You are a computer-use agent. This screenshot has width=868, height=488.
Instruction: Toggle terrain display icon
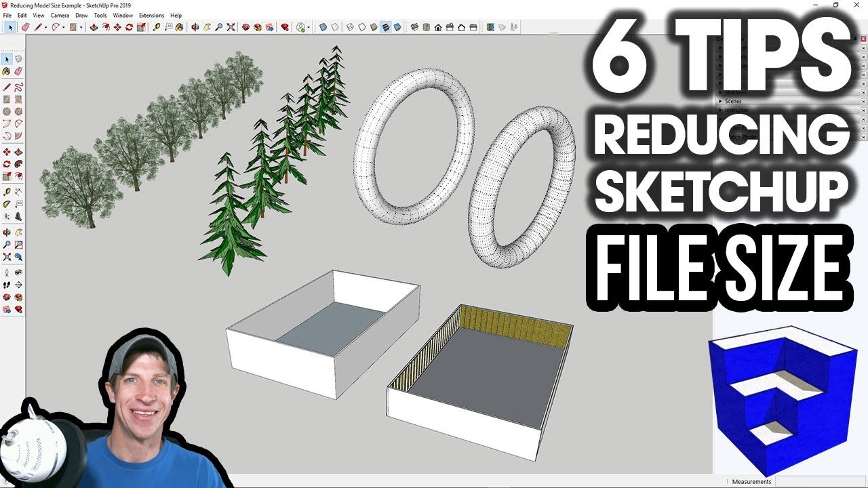pos(502,27)
